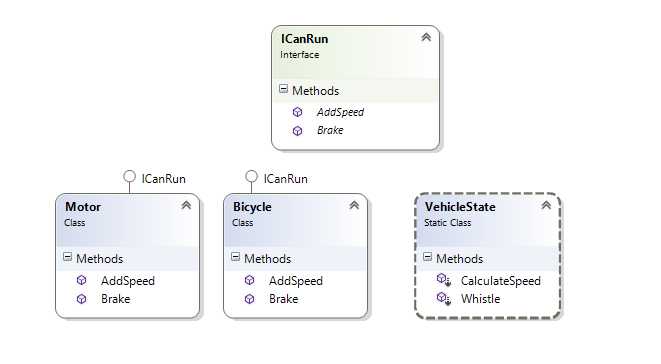The height and width of the screenshot is (364, 661).
Task: Click the ICanRun lollipop label above Bicycle
Action: (x=285, y=179)
